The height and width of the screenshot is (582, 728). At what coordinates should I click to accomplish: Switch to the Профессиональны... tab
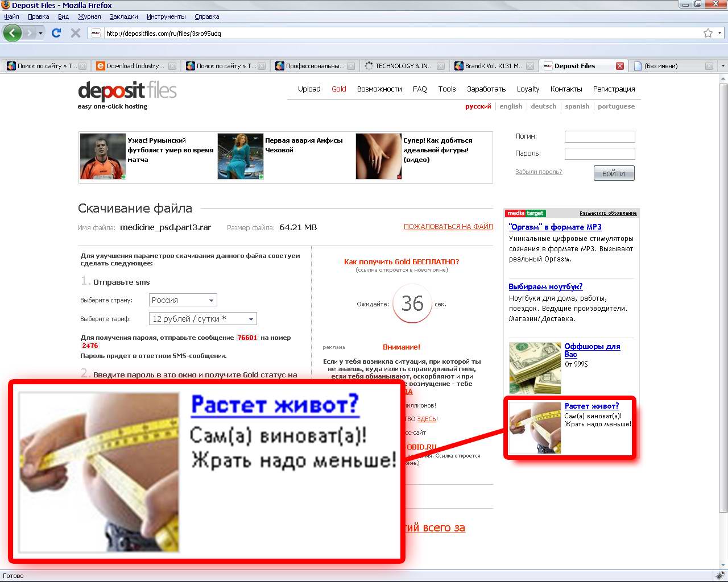(315, 66)
